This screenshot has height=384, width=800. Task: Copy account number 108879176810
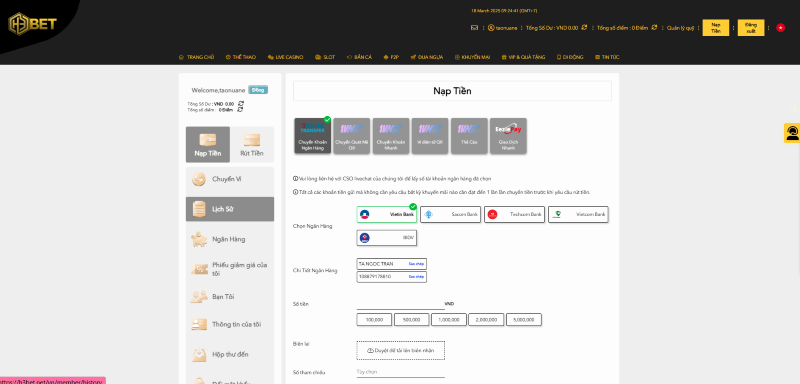(x=416, y=276)
